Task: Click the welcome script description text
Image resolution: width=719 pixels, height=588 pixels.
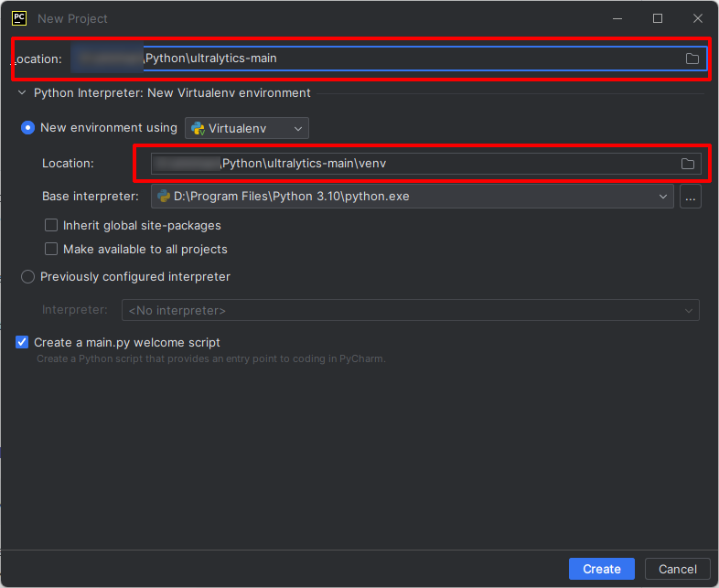Action: (211, 358)
